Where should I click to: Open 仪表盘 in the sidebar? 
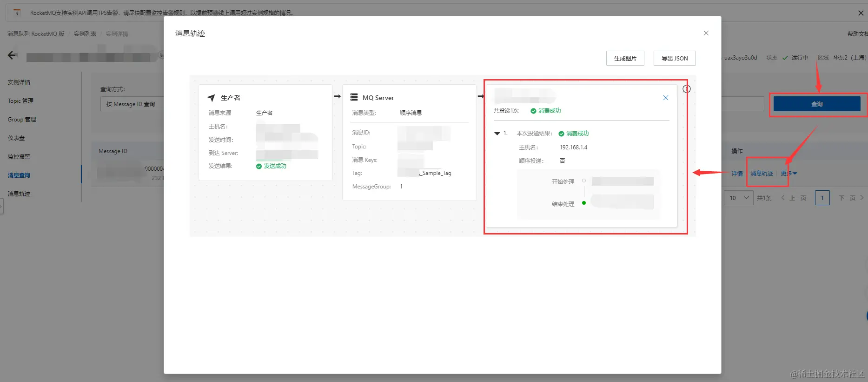pyautogui.click(x=16, y=138)
